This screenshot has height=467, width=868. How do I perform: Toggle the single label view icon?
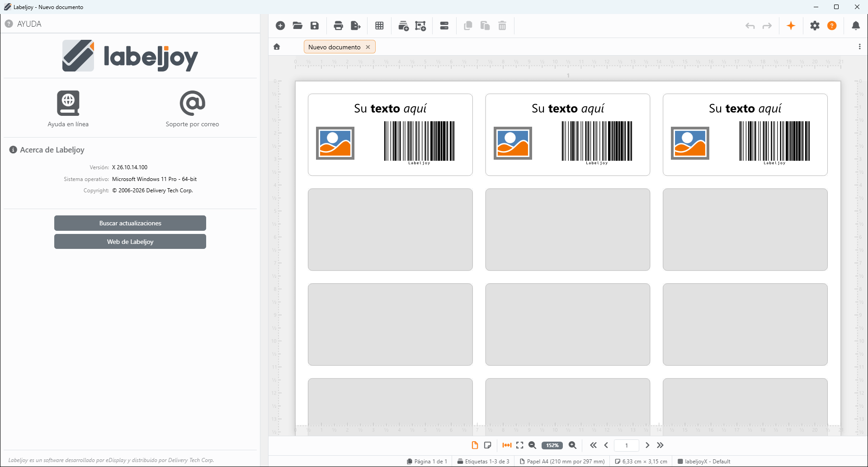point(487,445)
